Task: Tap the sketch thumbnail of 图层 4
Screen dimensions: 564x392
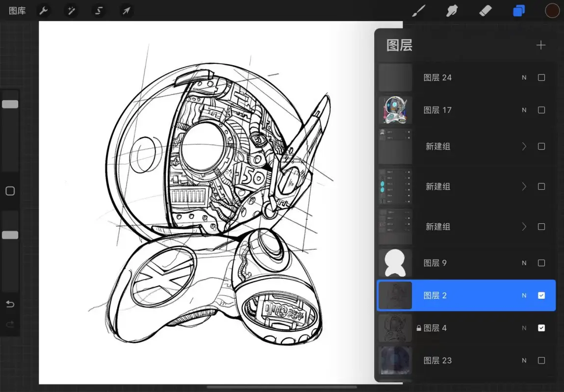Action: tap(395, 328)
